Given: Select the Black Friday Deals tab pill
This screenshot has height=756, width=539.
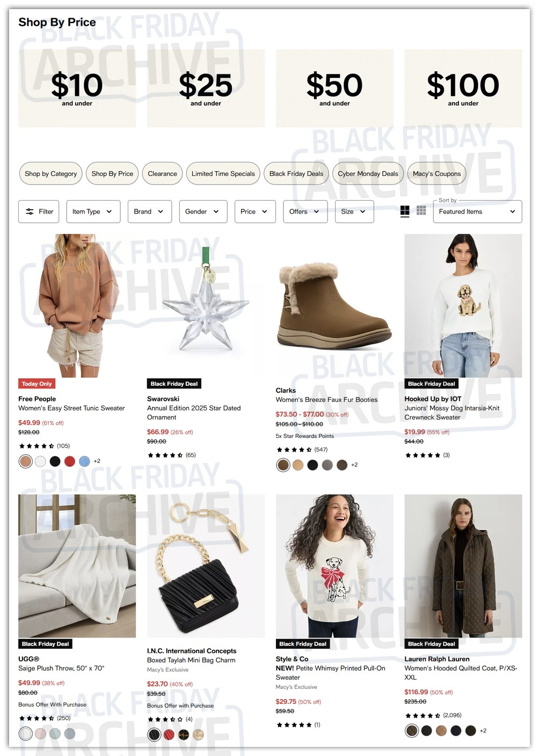Looking at the screenshot, I should (x=296, y=173).
